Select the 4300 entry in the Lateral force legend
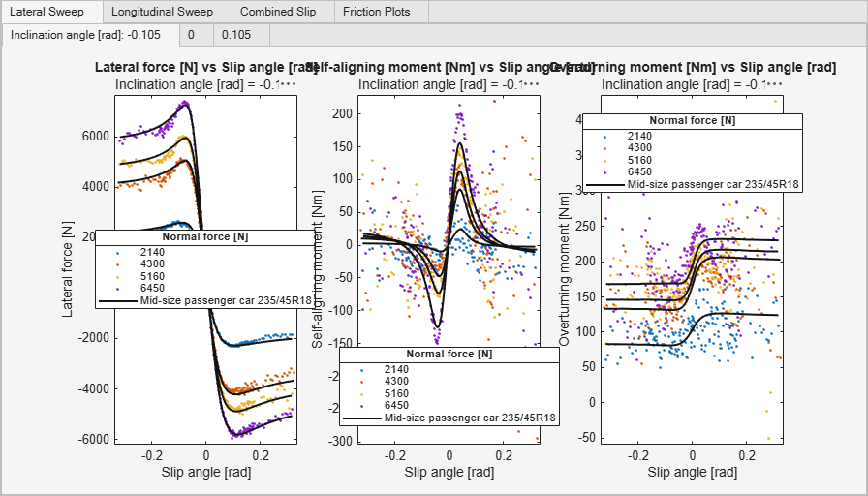The image size is (868, 496). point(152,264)
